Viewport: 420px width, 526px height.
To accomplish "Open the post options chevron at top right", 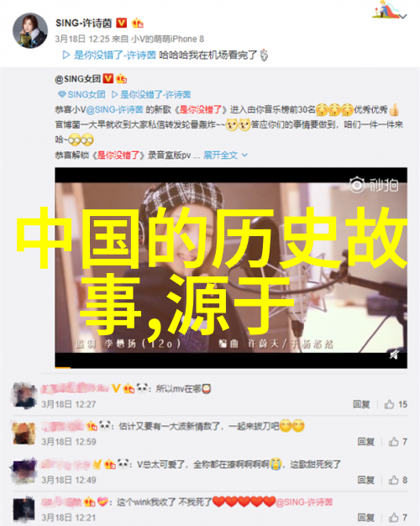I will coord(404,16).
